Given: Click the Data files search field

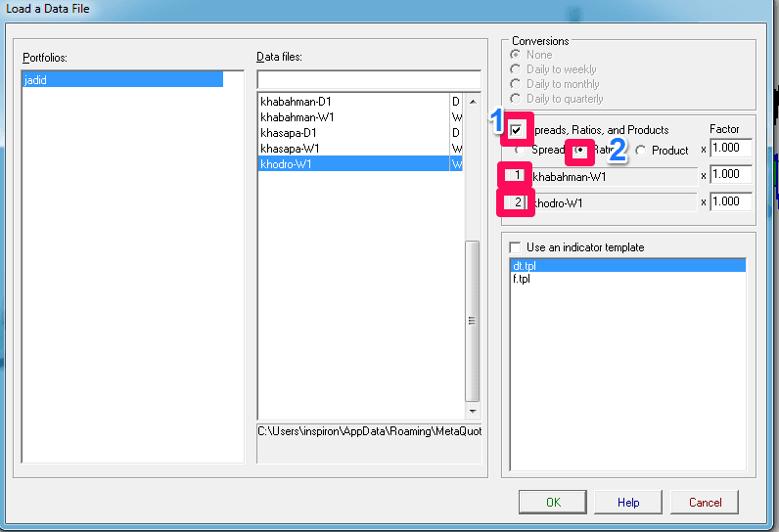Looking at the screenshot, I should [369, 80].
